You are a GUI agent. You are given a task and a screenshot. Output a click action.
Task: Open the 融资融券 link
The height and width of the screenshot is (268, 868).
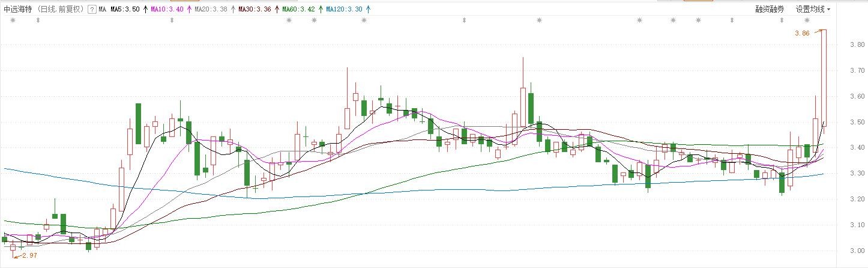[770, 10]
